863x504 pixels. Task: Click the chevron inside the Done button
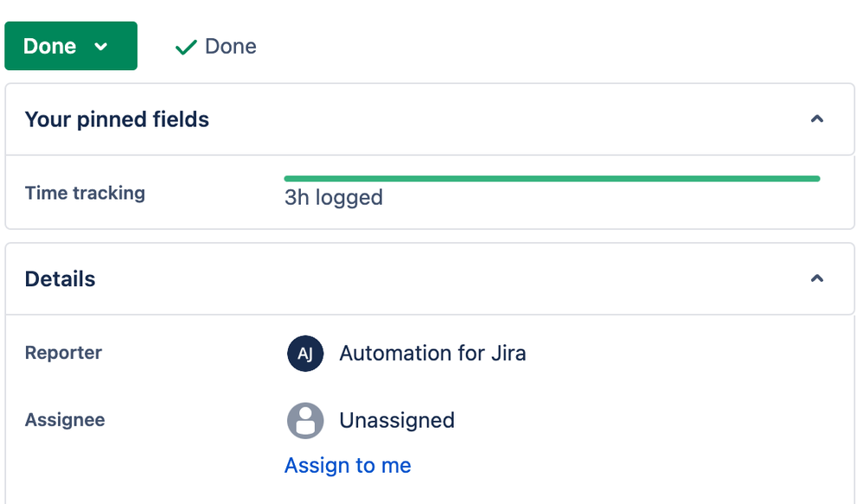tap(100, 47)
